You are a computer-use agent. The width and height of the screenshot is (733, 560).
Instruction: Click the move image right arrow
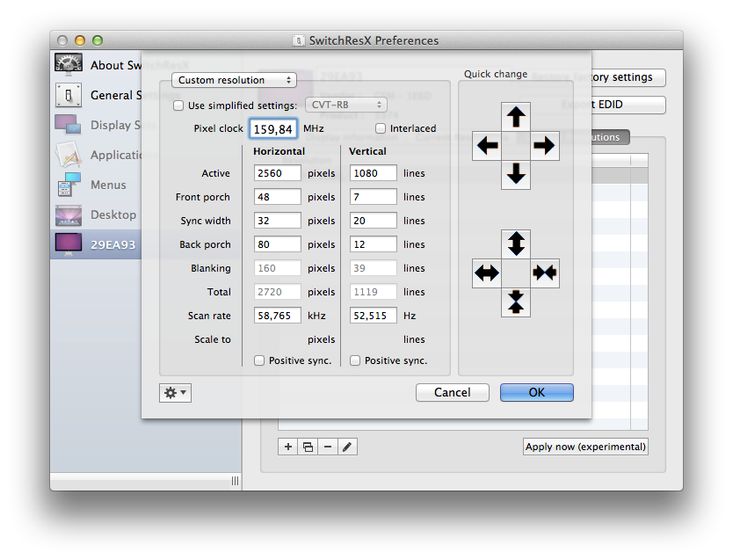click(x=545, y=146)
